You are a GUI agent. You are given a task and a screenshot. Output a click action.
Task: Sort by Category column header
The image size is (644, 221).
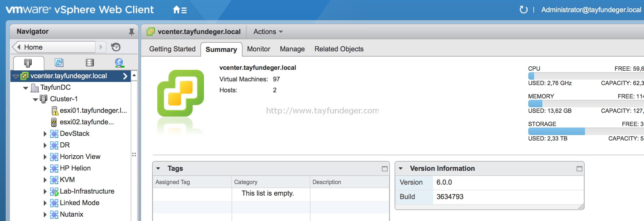pos(270,182)
